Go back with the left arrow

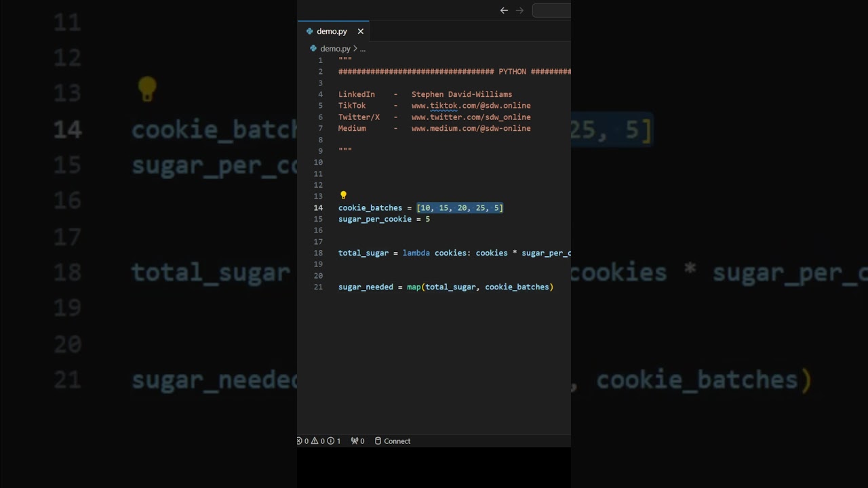point(504,10)
